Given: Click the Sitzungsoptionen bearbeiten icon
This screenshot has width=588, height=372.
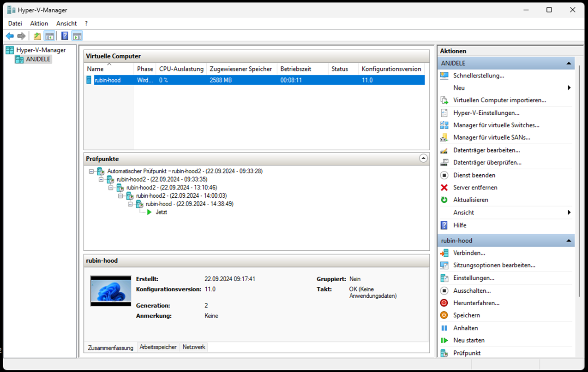Looking at the screenshot, I should point(444,266).
